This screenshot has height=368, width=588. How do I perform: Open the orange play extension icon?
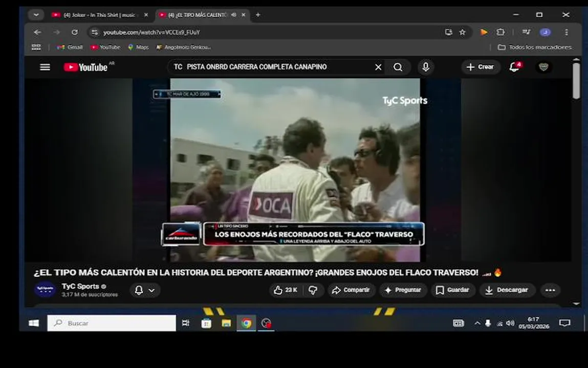tap(484, 33)
